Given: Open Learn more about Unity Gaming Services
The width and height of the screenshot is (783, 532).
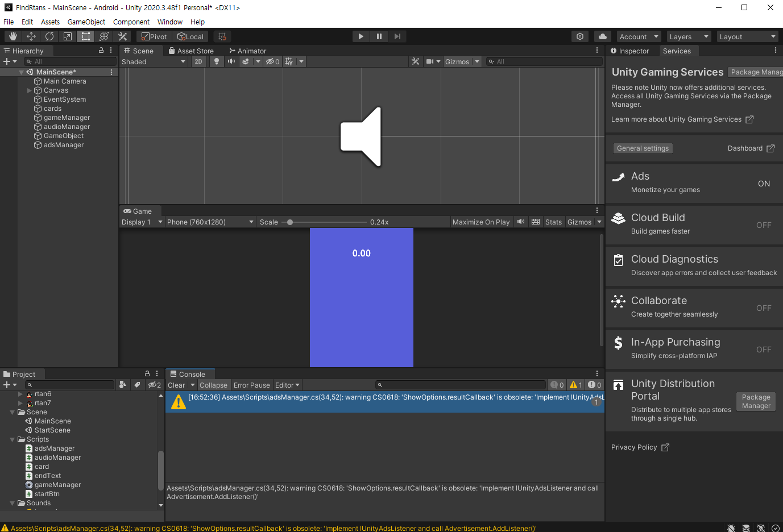Looking at the screenshot, I should pos(682,119).
